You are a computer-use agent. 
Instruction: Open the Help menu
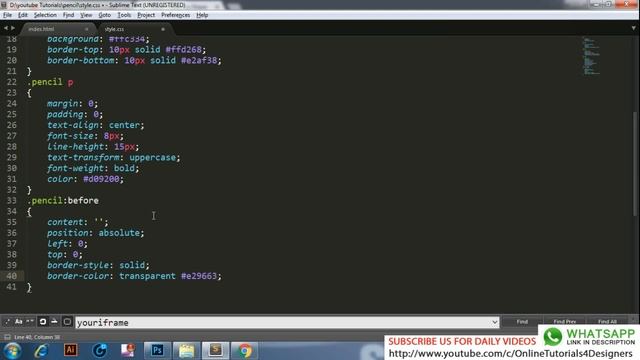click(x=202, y=15)
